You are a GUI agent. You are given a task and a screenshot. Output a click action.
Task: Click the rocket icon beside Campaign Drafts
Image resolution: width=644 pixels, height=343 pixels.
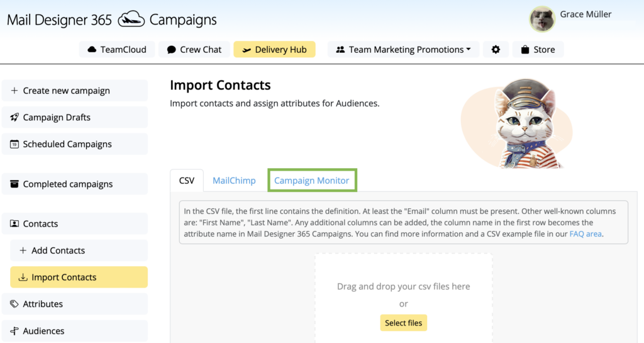coord(14,118)
